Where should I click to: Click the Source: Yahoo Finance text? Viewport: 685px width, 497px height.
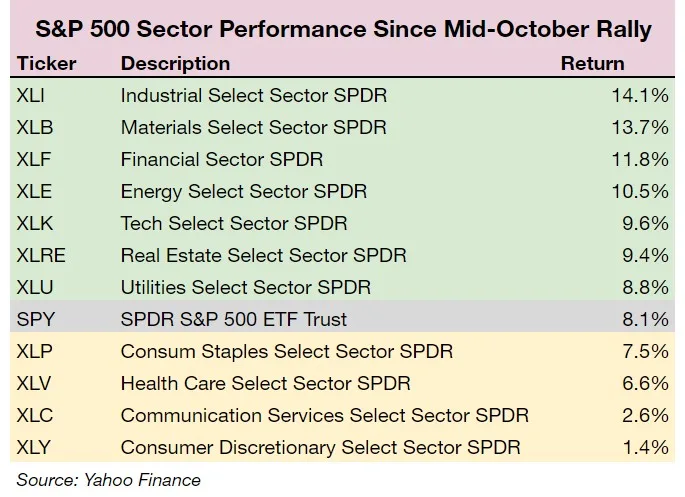(108, 480)
